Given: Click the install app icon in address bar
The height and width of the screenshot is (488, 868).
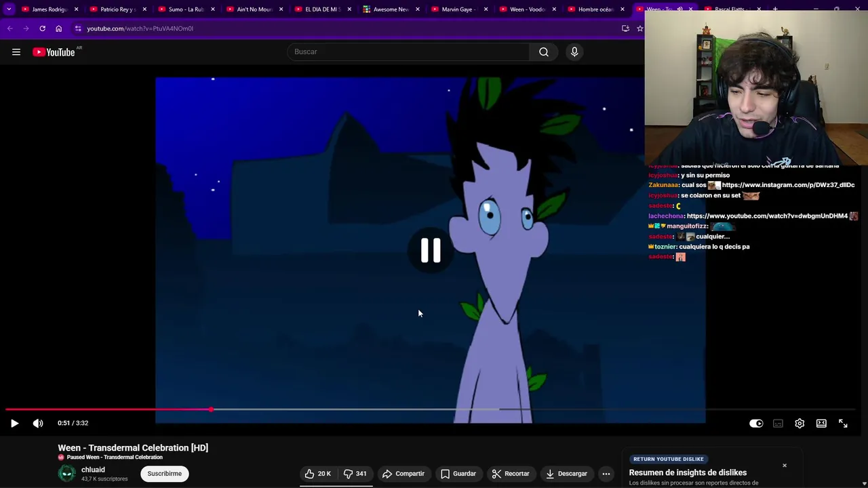Looking at the screenshot, I should [625, 28].
